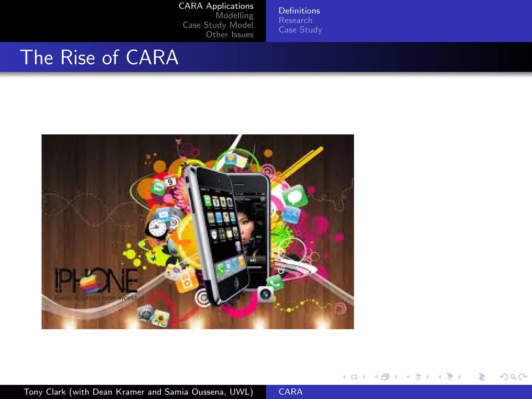This screenshot has width=532, height=399.
Task: Go to previous section arrow
Action: pos(440,377)
